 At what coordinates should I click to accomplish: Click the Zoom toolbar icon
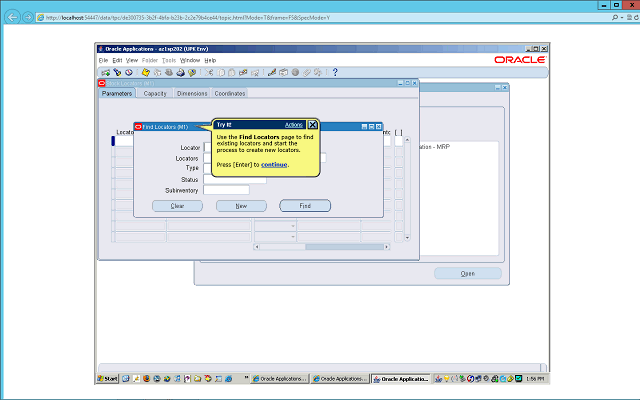click(283, 73)
